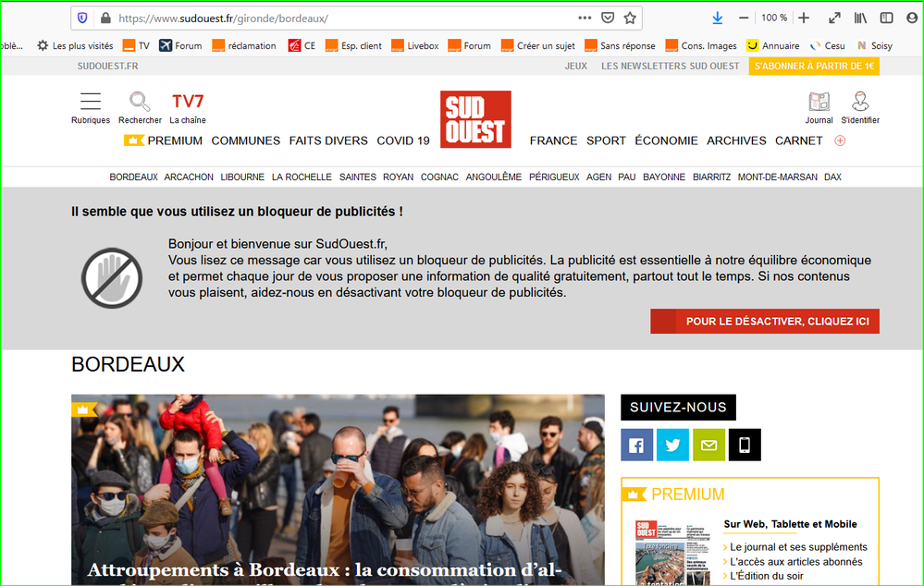Open the Attroupements à Bordeaux article image
Screen dimensions: 924x586
[338, 490]
